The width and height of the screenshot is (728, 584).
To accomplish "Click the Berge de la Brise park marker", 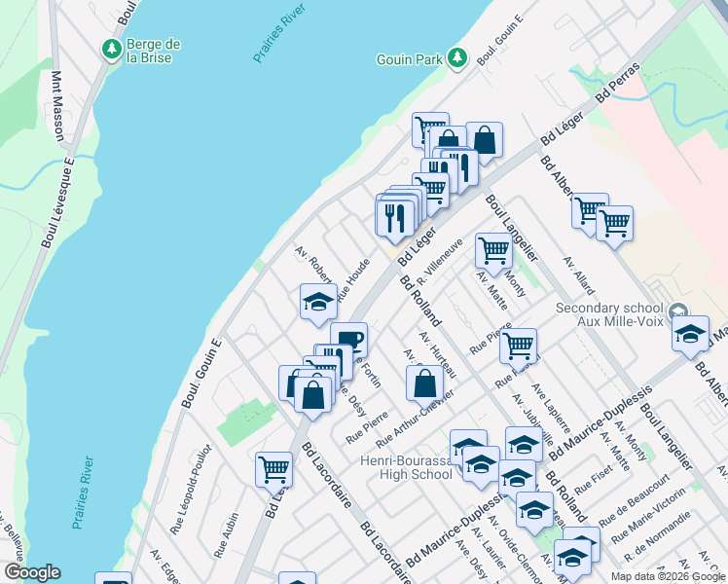I will pyautogui.click(x=111, y=50).
